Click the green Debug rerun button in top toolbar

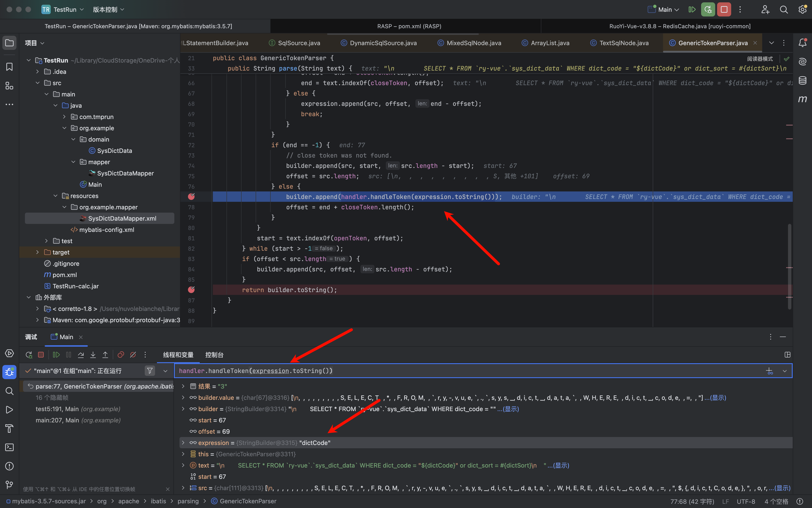coord(708,9)
